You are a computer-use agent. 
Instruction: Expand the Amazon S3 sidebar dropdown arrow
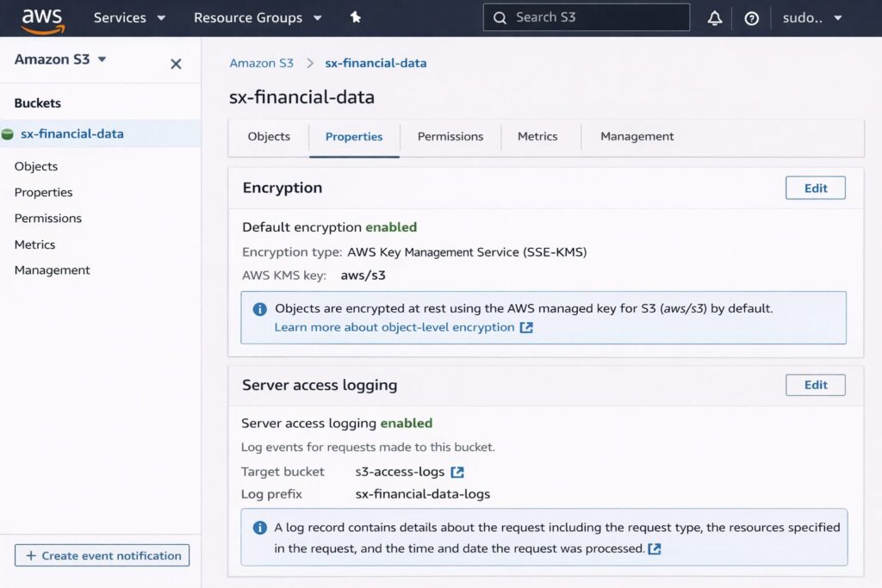pos(102,59)
